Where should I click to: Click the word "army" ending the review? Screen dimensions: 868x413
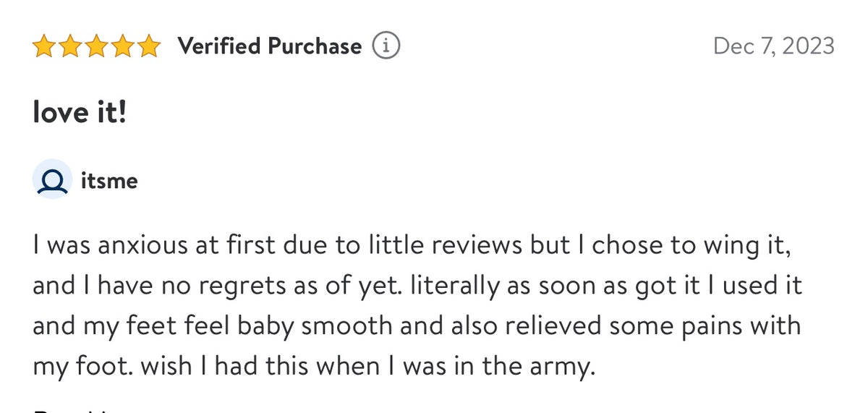coord(564,367)
